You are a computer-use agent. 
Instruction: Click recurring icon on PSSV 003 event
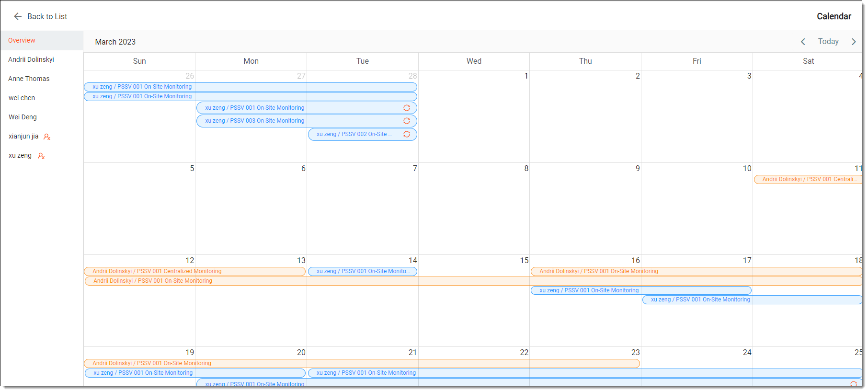[x=407, y=121]
